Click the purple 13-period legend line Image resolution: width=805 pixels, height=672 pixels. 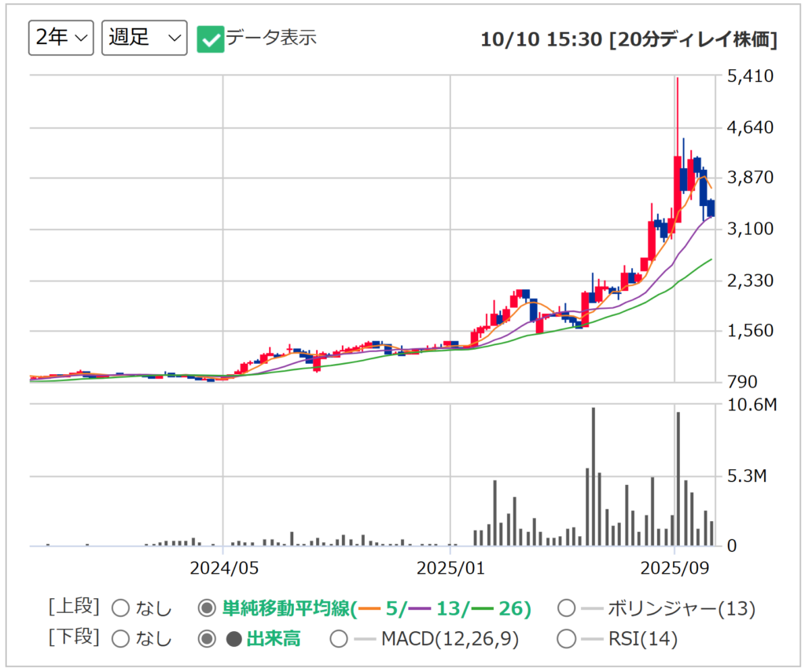click(421, 608)
